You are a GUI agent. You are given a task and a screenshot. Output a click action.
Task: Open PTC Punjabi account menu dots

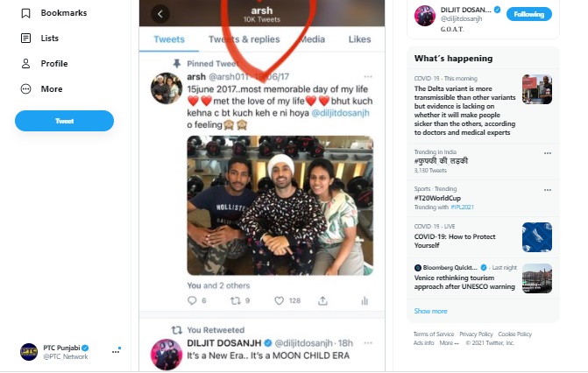pyautogui.click(x=116, y=351)
